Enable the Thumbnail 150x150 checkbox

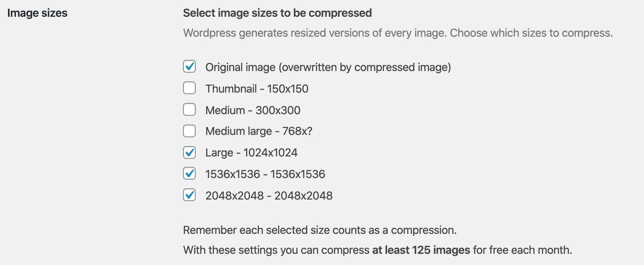click(x=189, y=88)
